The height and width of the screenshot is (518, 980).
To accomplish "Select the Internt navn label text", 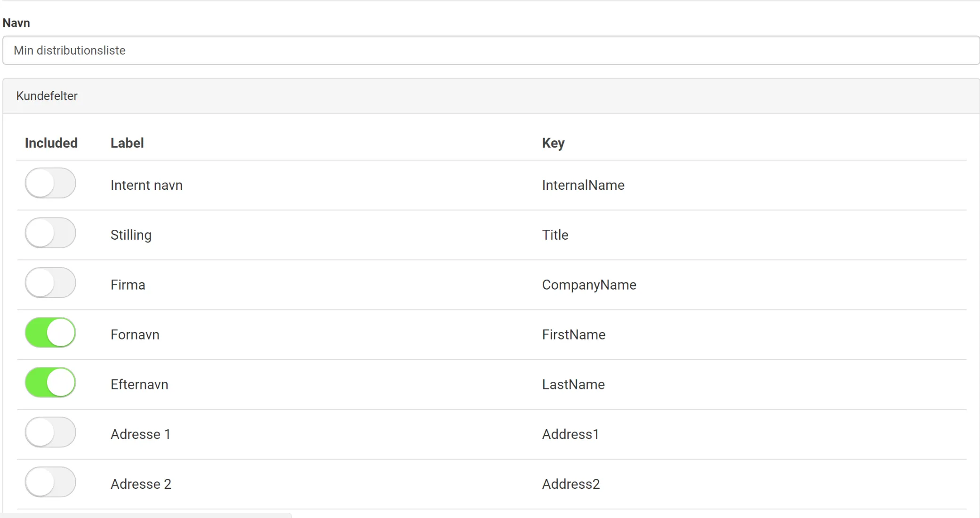I will pyautogui.click(x=146, y=185).
